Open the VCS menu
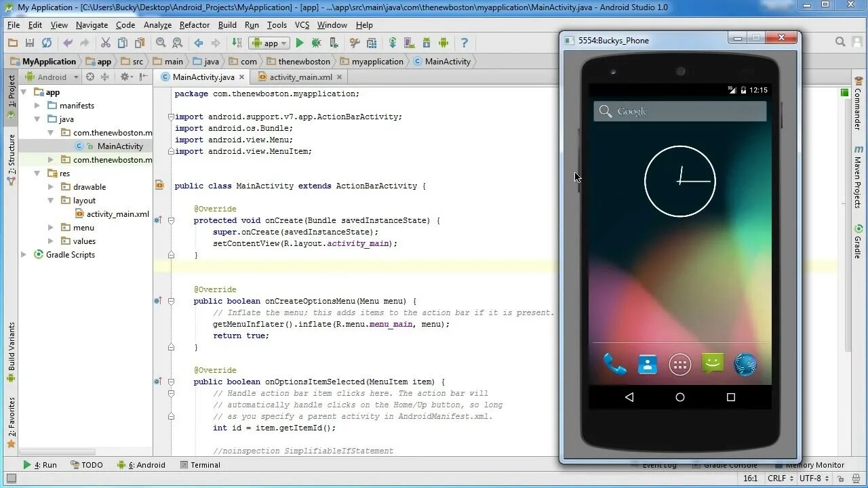This screenshot has height=488, width=868. tap(302, 25)
